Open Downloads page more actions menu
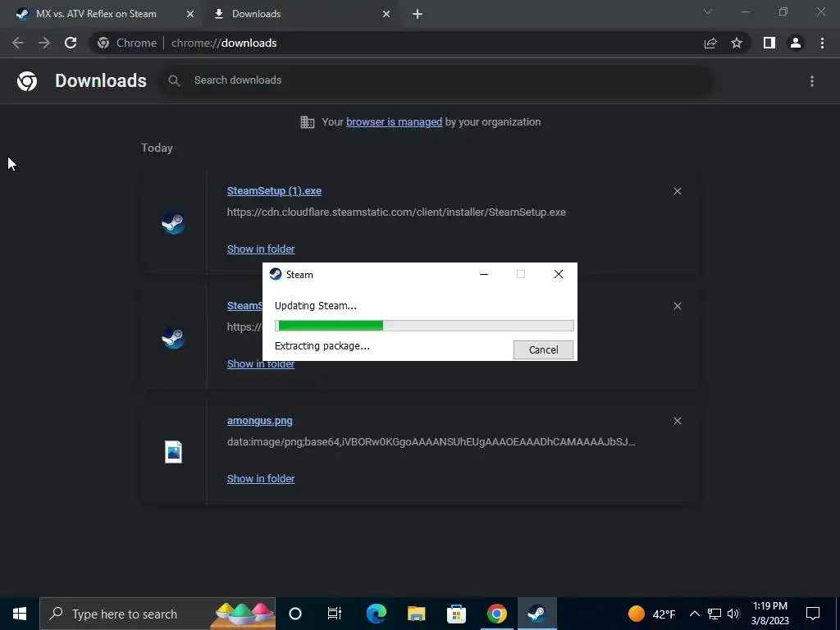Screen dimensions: 840x630 (x=812, y=81)
